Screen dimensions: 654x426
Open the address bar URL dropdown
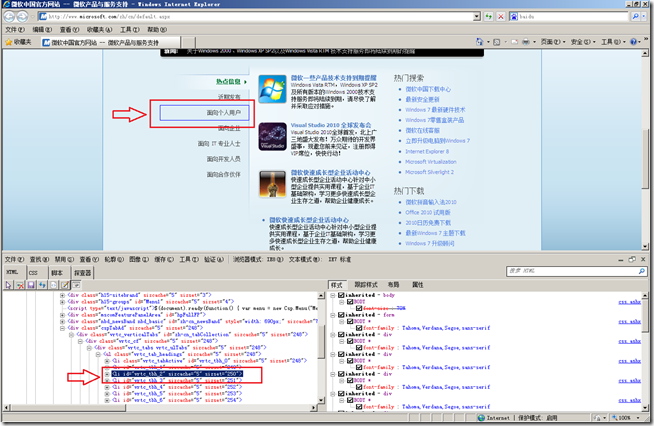coord(477,17)
